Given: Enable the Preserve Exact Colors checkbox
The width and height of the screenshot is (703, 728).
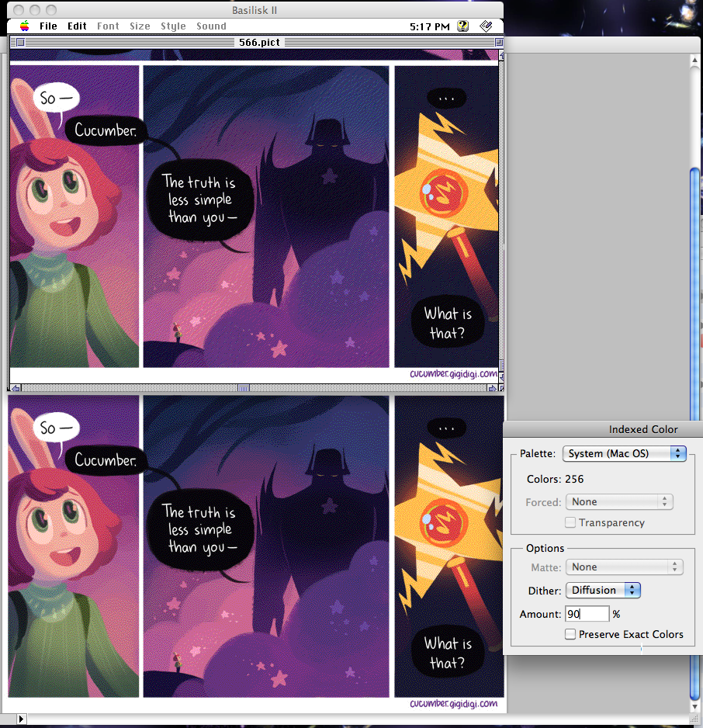Looking at the screenshot, I should (570, 634).
